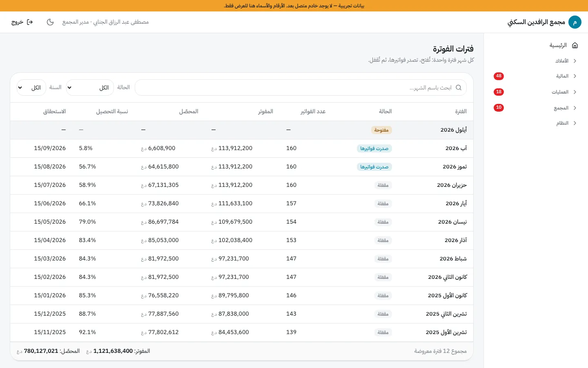
Task: Open the أيلول 2026 period row
Action: (x=242, y=130)
